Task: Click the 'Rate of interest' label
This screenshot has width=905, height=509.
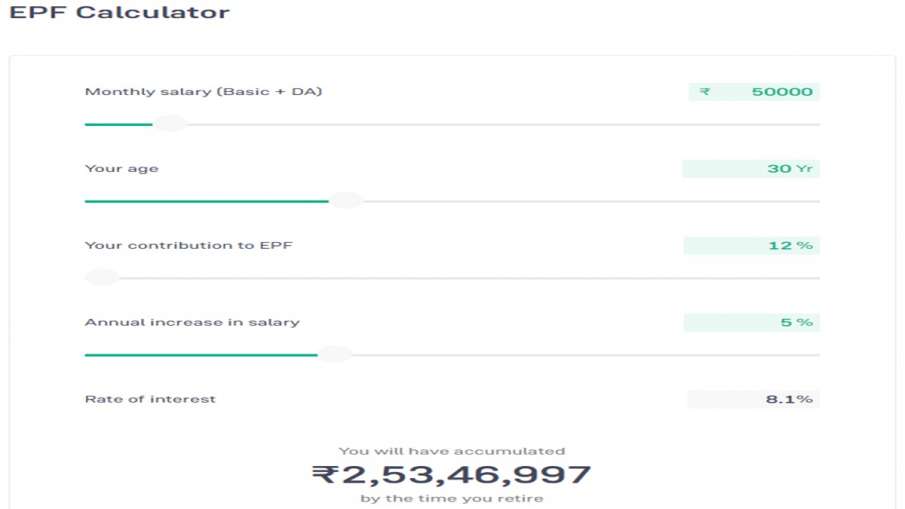Action: tap(150, 399)
